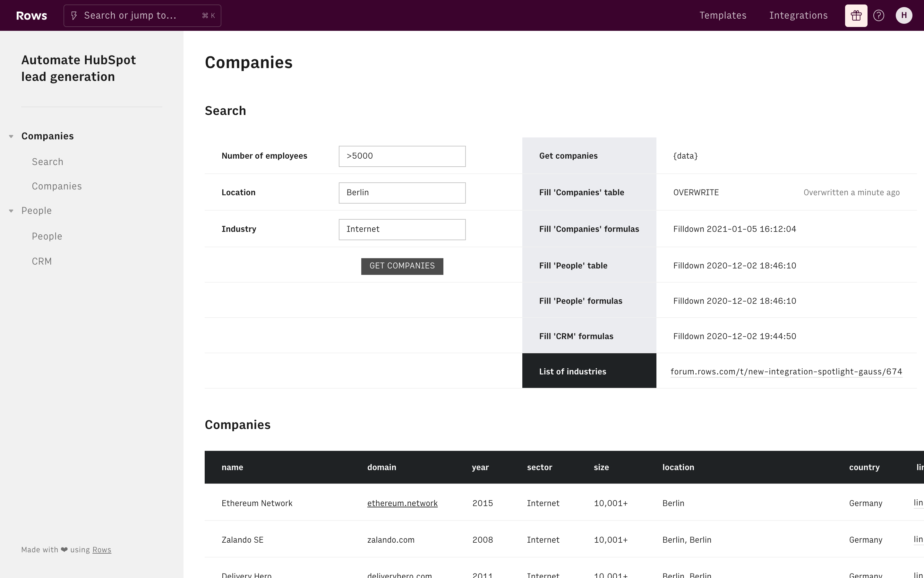The width and height of the screenshot is (924, 578).
Task: Click the 'country' column header
Action: point(864,467)
